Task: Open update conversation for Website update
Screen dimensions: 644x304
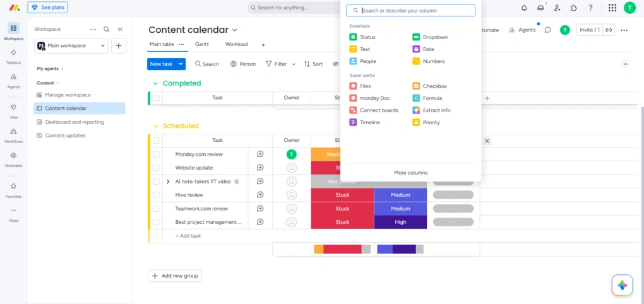Action: click(x=260, y=168)
